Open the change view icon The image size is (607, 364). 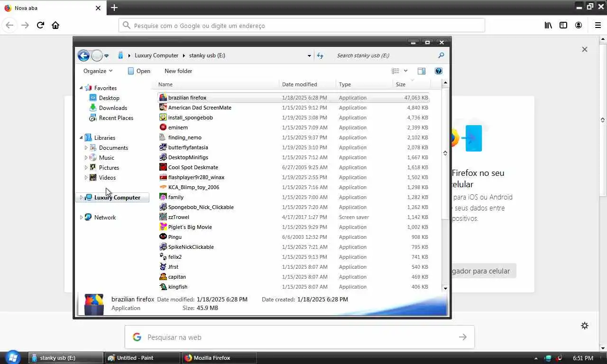pyautogui.click(x=395, y=71)
